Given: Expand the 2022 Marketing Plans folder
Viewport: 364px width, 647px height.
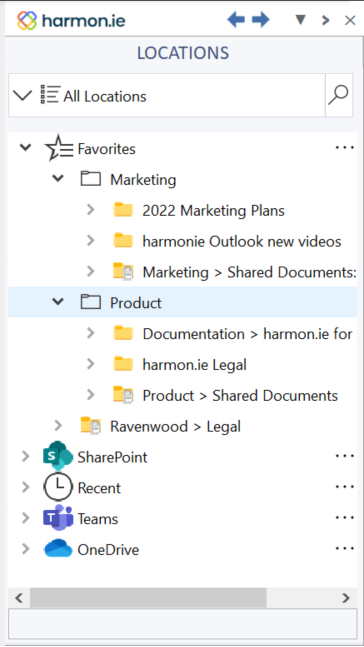Looking at the screenshot, I should (x=91, y=210).
